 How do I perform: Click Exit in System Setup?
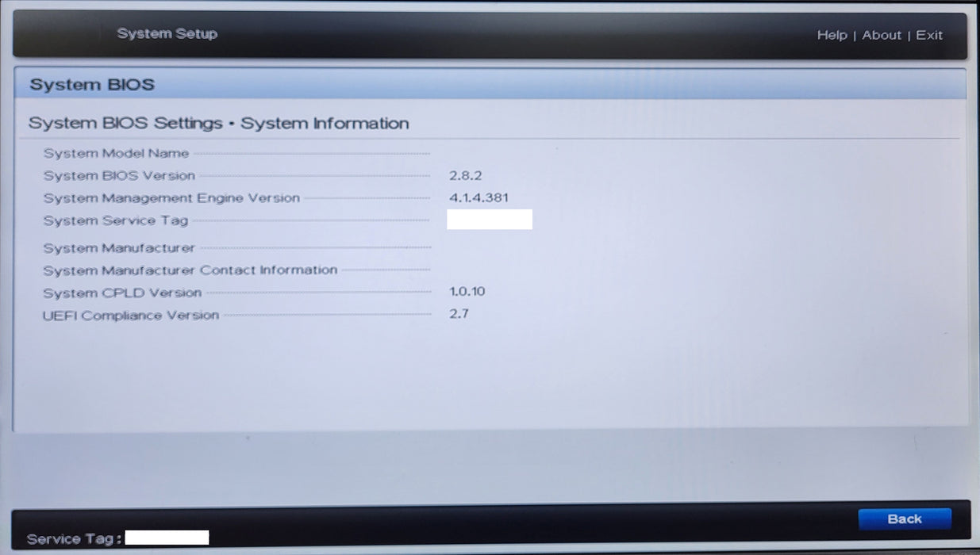click(929, 35)
